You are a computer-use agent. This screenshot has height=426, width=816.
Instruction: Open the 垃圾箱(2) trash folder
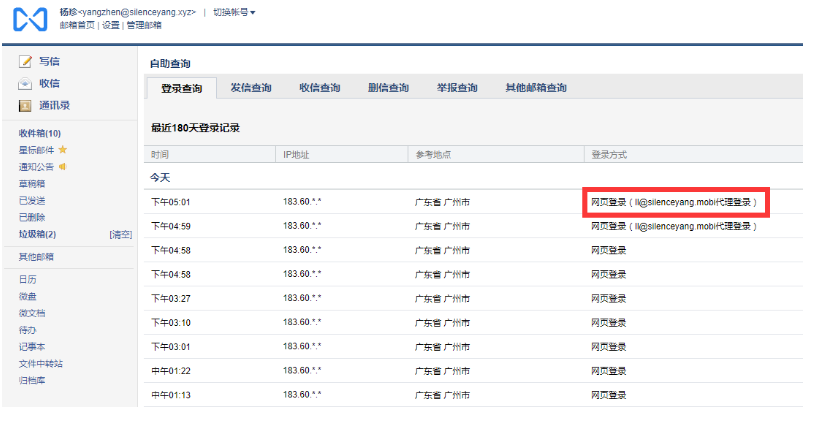pos(37,235)
